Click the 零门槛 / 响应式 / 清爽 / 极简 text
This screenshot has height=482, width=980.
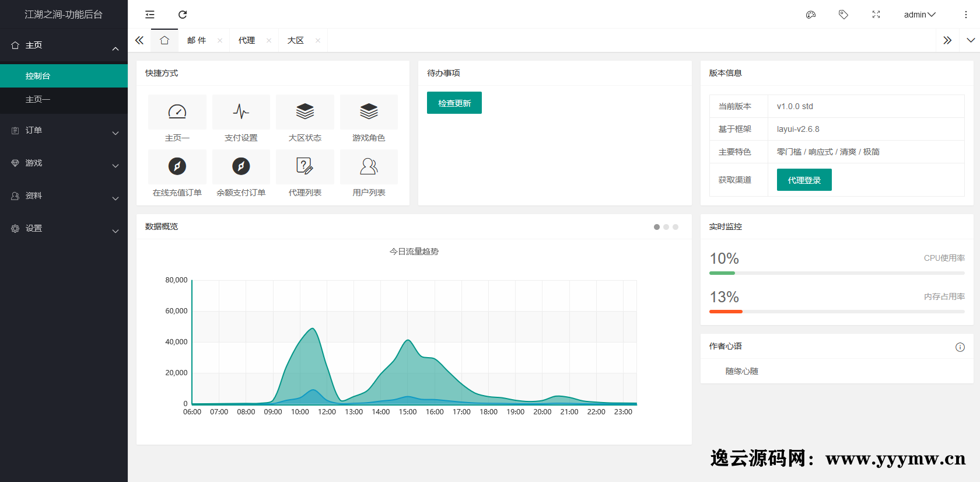pyautogui.click(x=828, y=152)
